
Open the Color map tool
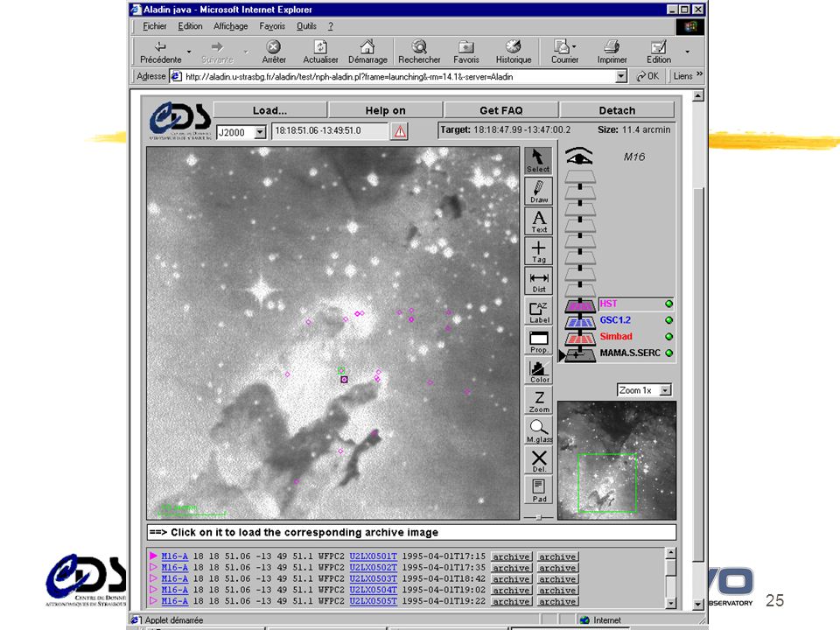[x=538, y=371]
